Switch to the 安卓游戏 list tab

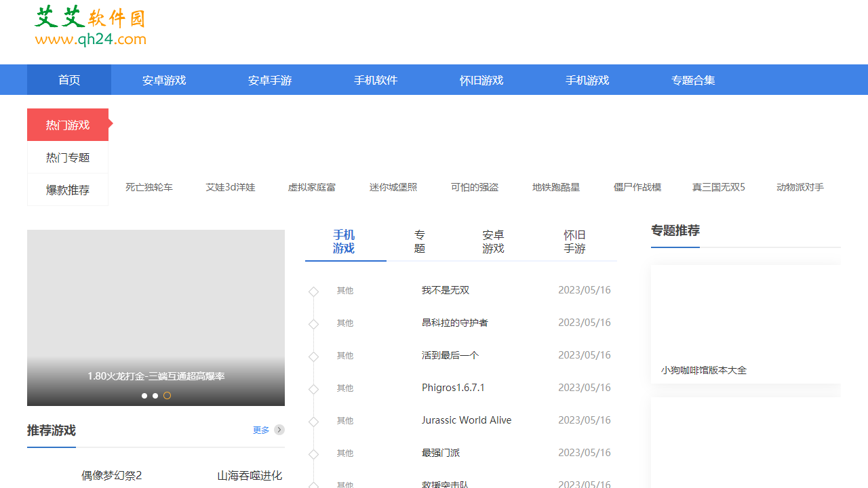coord(493,242)
